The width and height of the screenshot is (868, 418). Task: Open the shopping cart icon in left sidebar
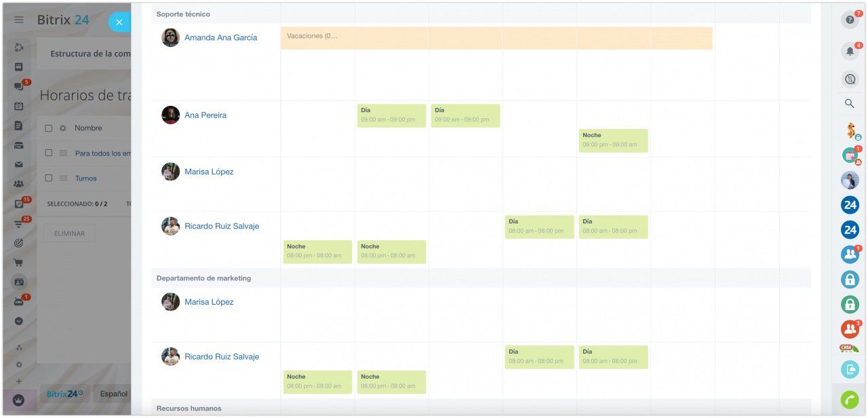coord(19,263)
